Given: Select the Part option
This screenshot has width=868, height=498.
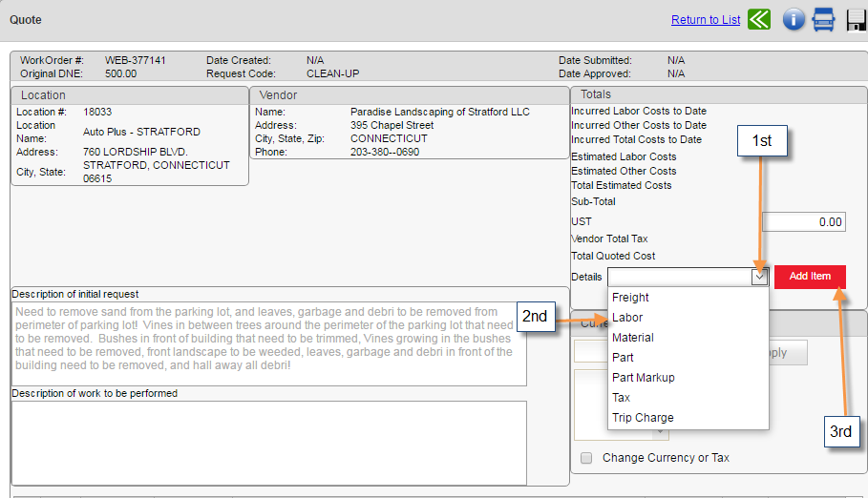Looking at the screenshot, I should pos(623,358).
